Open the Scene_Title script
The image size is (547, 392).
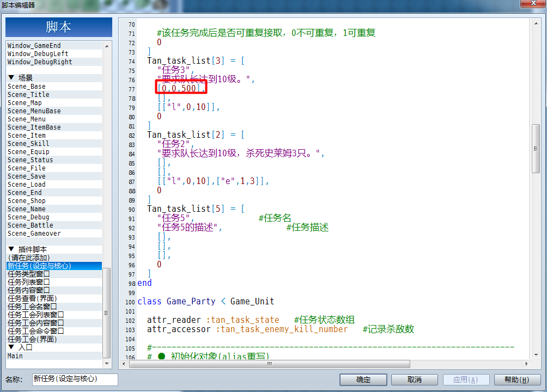click(x=54, y=95)
